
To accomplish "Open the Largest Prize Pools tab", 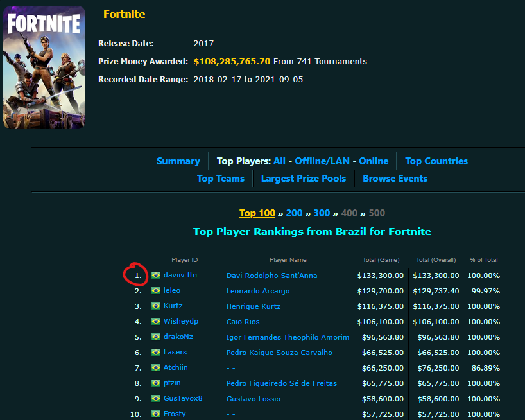I will pos(304,179).
